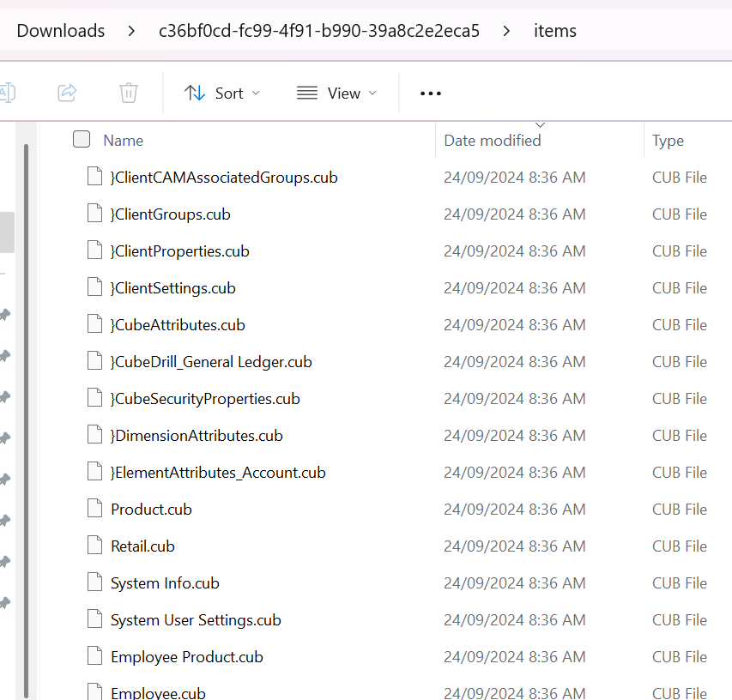Click file icon of }ClientCAMAssociatedGroups.cub
Screen dimensions: 732x700
[94, 177]
